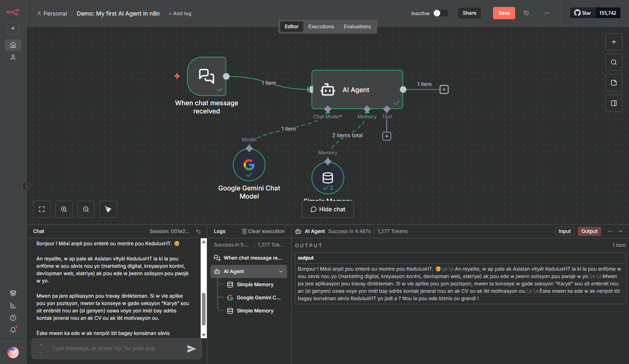Reset chat session icon
Image resolution: width=629 pixels, height=364 pixels.
[198, 231]
